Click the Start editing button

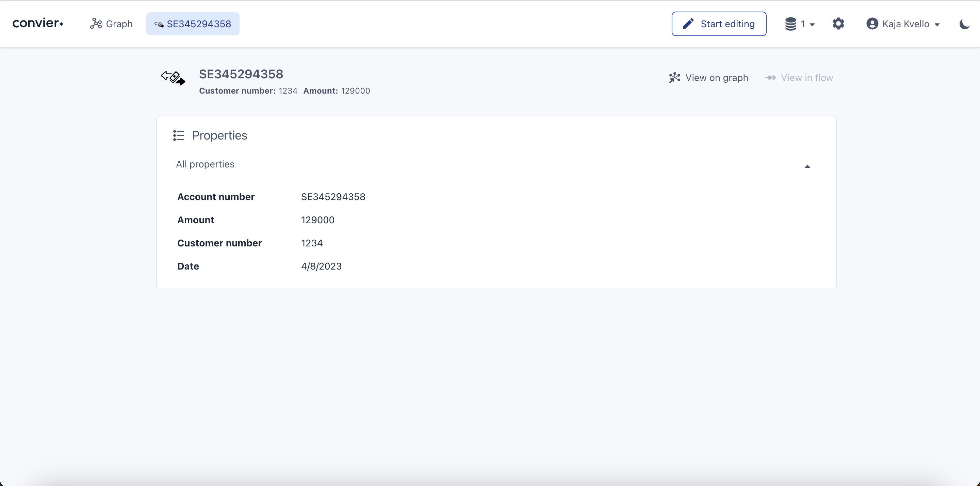click(x=719, y=23)
